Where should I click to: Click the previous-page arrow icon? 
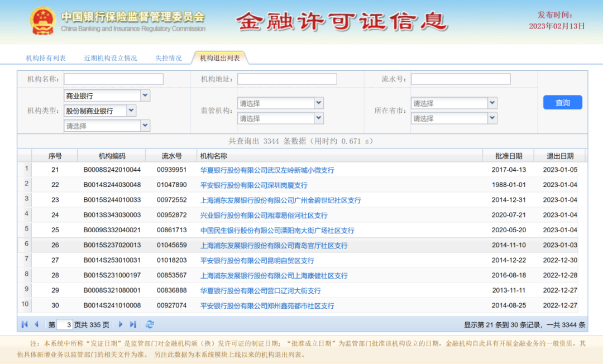[36, 324]
